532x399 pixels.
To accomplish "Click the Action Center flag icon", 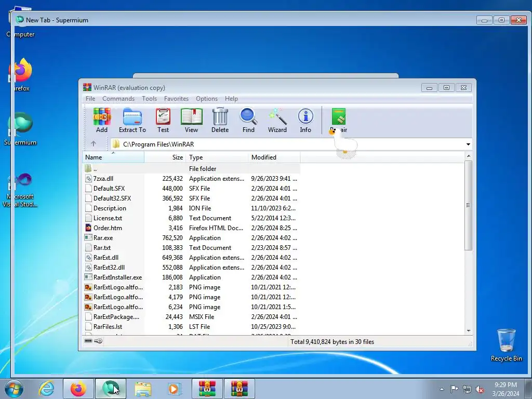I will 454,389.
